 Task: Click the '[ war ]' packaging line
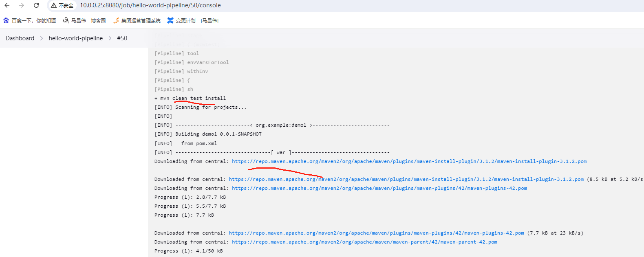[272, 152]
